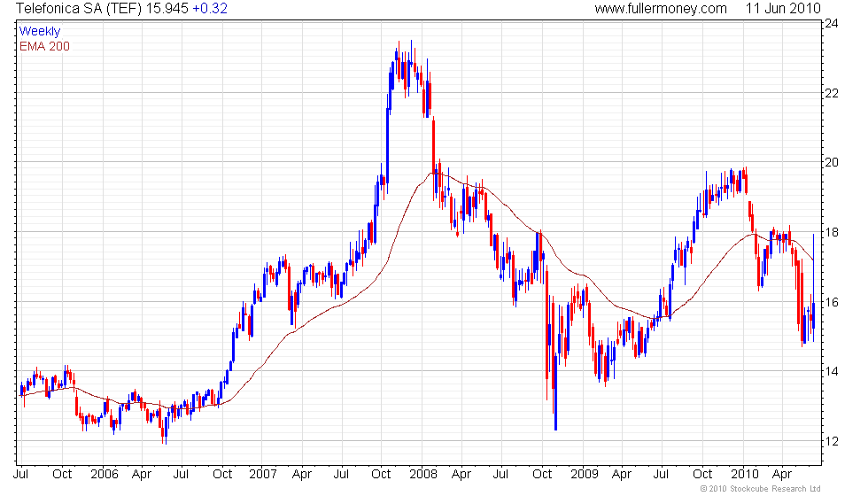Click the Apr label after 2009
The height and width of the screenshot is (496, 868).
tap(622, 475)
